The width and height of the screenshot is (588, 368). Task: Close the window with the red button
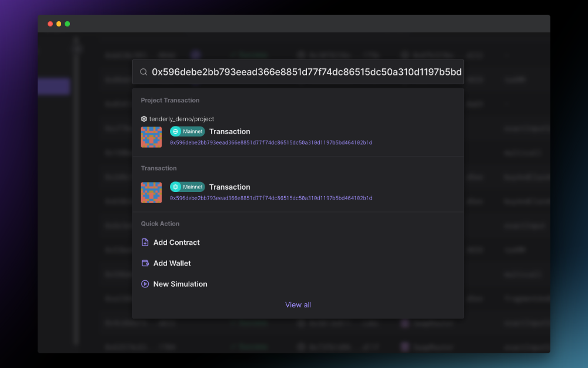coord(50,24)
